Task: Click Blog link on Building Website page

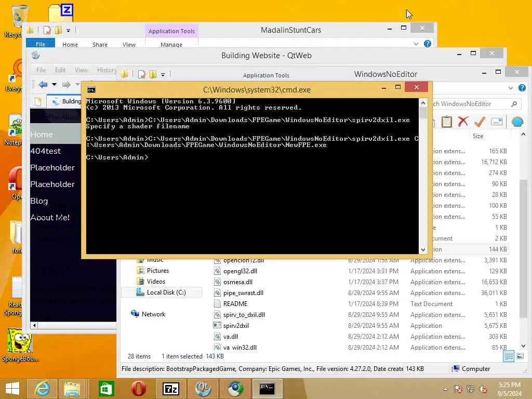Action: tap(39, 201)
